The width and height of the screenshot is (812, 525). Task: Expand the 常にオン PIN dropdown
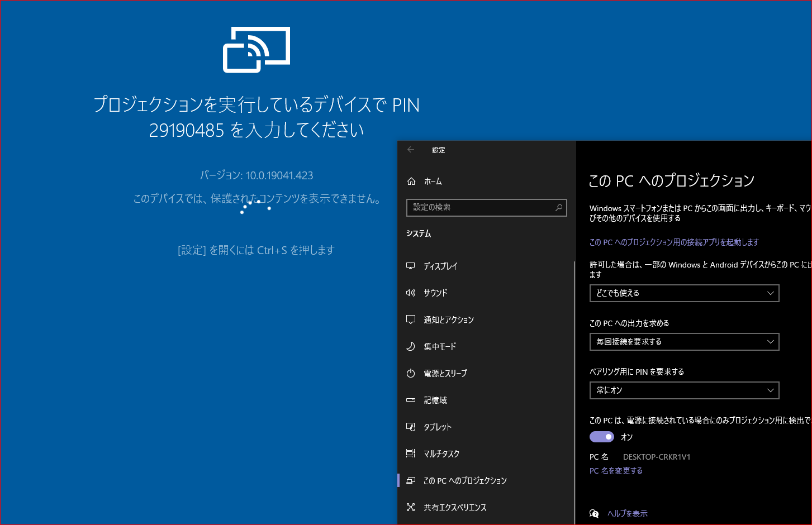click(684, 390)
